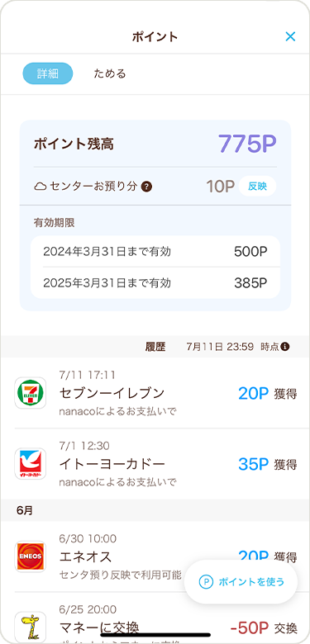Tap the 2024年3月31日まで有効 row
Viewport: 310px width, 644px height.
[155, 251]
